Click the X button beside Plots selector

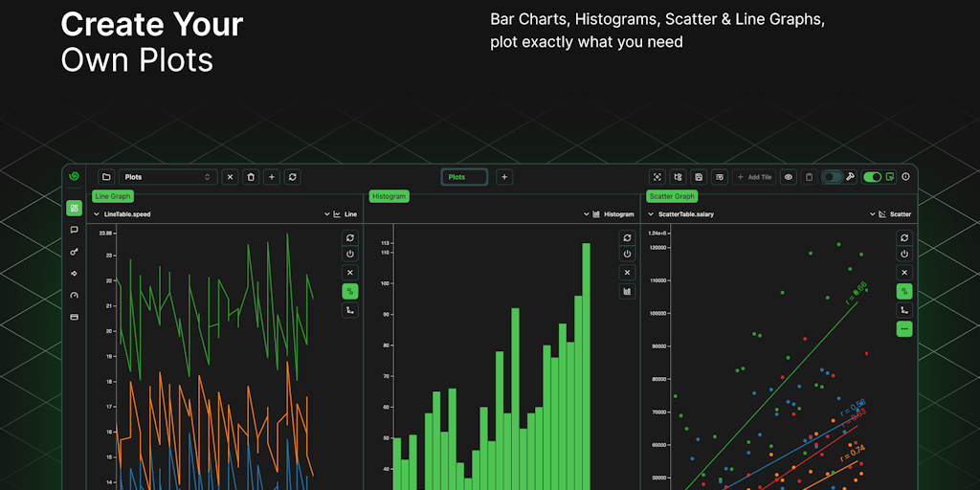click(x=230, y=177)
